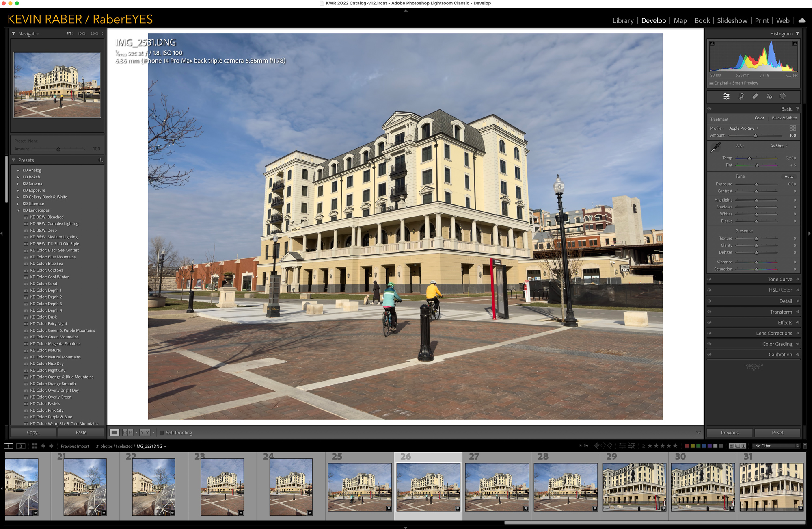Open the Book module
The height and width of the screenshot is (529, 812).
[702, 20]
